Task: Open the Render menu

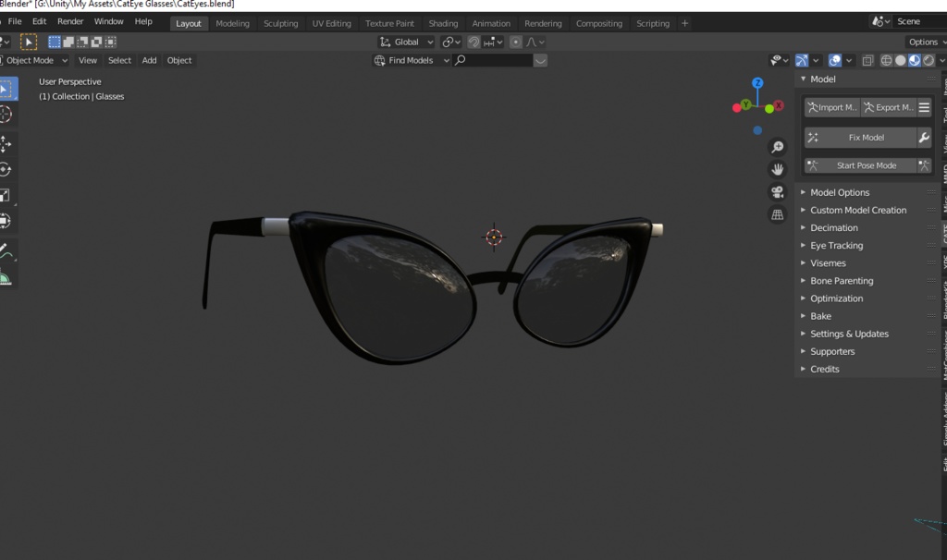Action: point(70,20)
